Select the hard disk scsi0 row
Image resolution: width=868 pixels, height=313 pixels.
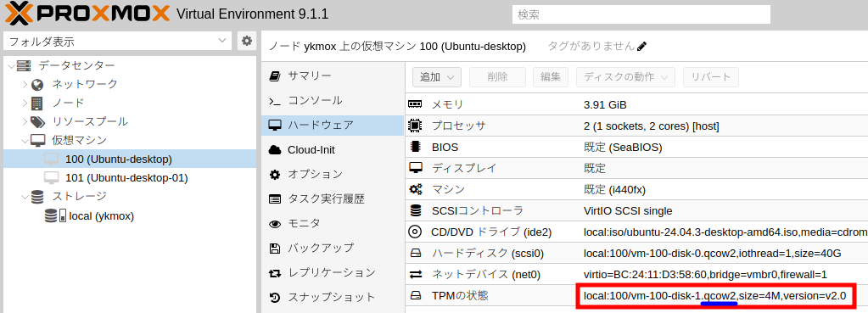point(636,254)
